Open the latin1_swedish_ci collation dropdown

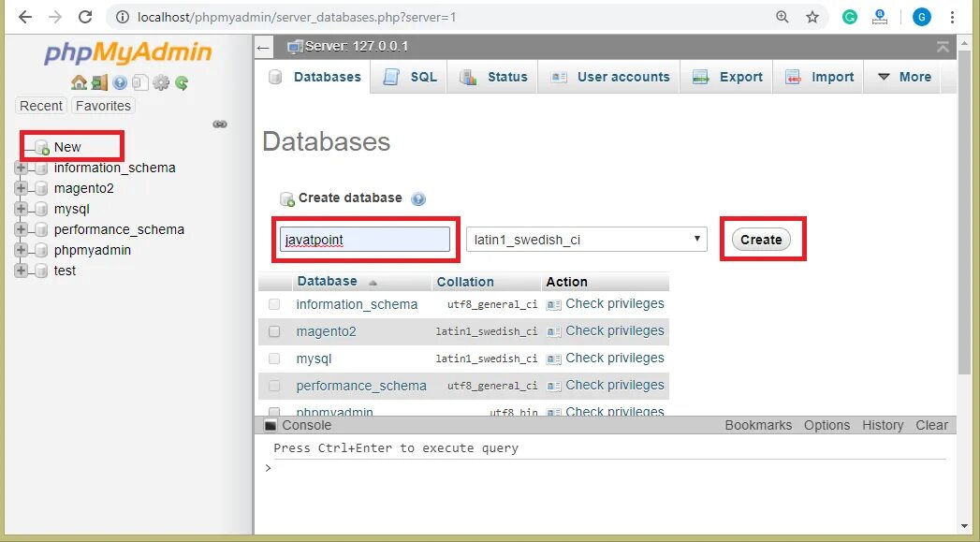587,240
